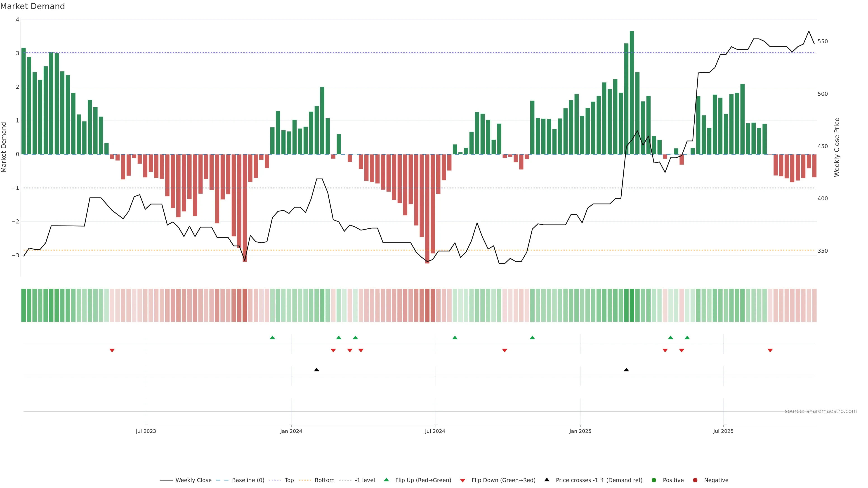Click the black price-cross triangle in early 2025
The width and height of the screenshot is (868, 488).
point(626,370)
